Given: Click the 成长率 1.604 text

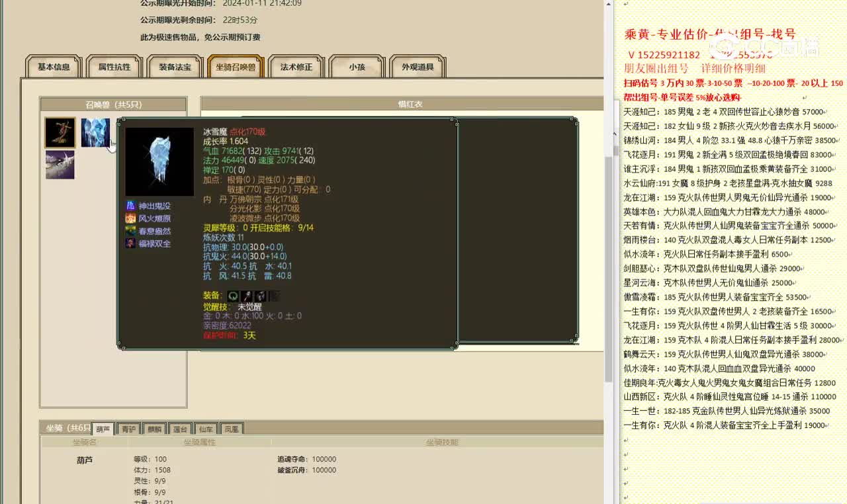Looking at the screenshot, I should pyautogui.click(x=226, y=141).
